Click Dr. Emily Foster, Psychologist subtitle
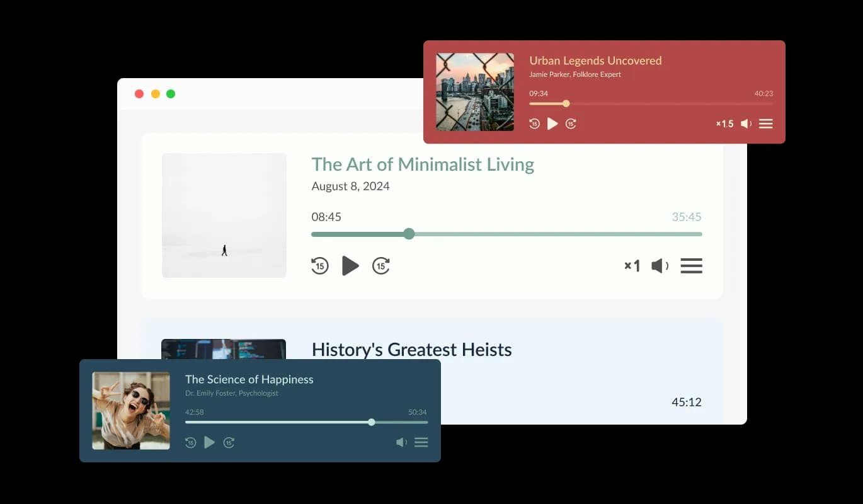This screenshot has height=504, width=863. (232, 393)
